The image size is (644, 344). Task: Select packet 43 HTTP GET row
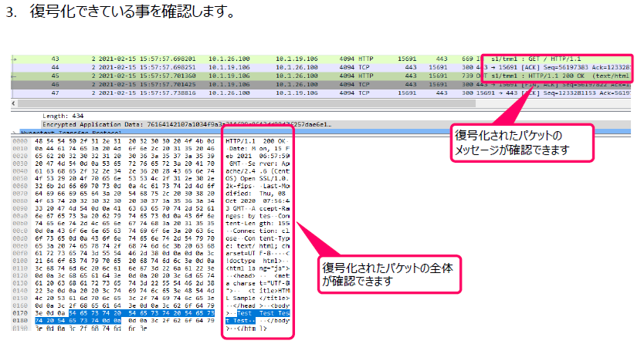pyautogui.click(x=320, y=59)
